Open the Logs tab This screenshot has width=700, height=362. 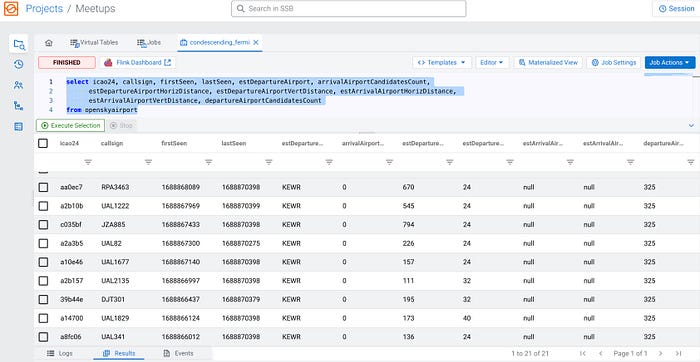click(x=60, y=354)
